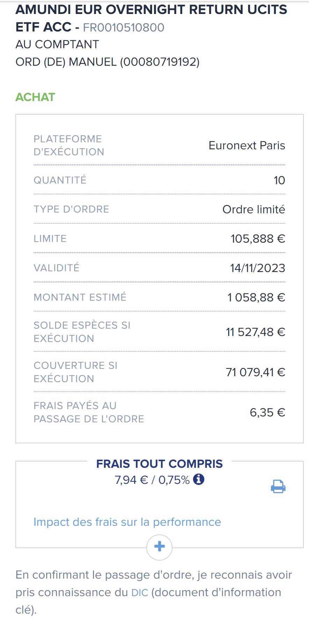Screen dimensions: 309x644
Task: Click the validity date 14/11/2023
Action: tap(258, 268)
